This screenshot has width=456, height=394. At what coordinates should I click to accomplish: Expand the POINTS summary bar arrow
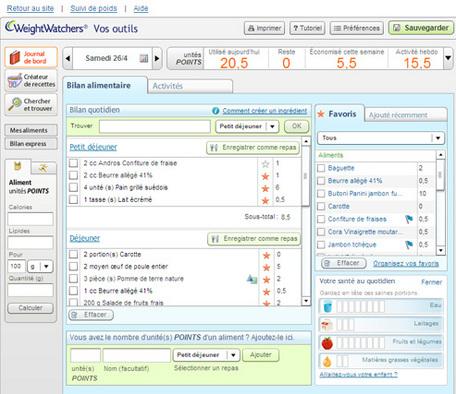(x=448, y=58)
